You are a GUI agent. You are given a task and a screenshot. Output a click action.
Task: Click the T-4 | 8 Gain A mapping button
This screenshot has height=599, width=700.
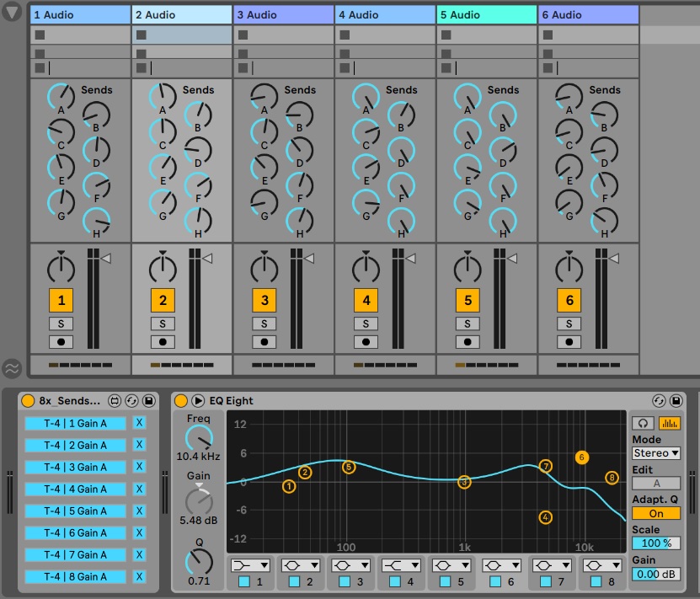(75, 577)
